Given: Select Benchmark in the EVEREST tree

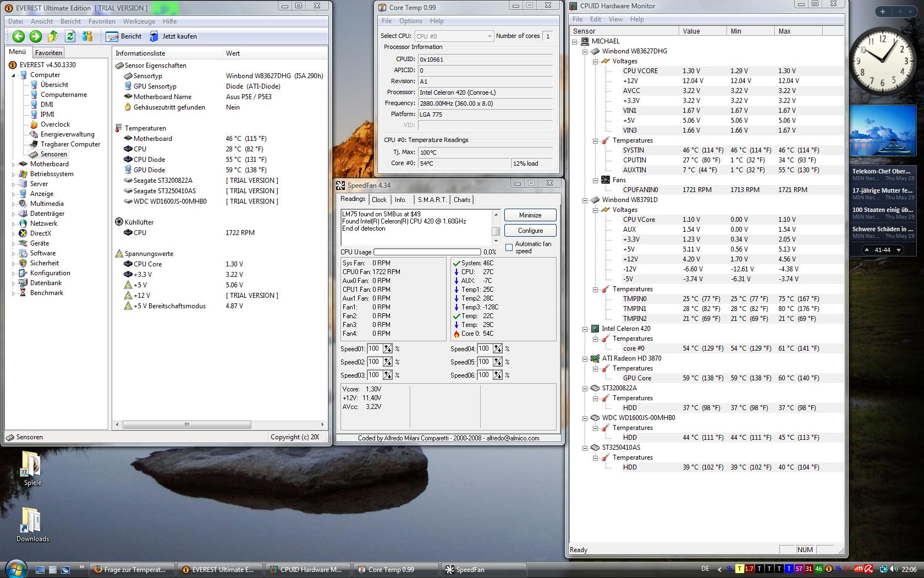Looking at the screenshot, I should click(47, 293).
